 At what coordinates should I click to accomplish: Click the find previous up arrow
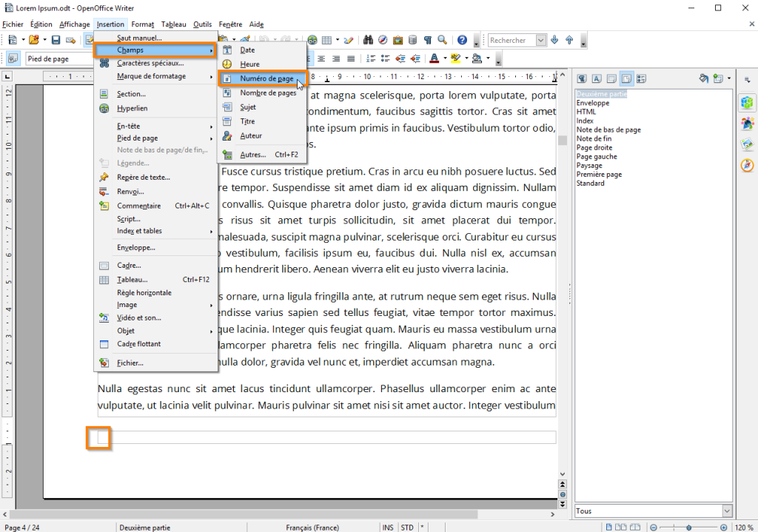pos(569,40)
